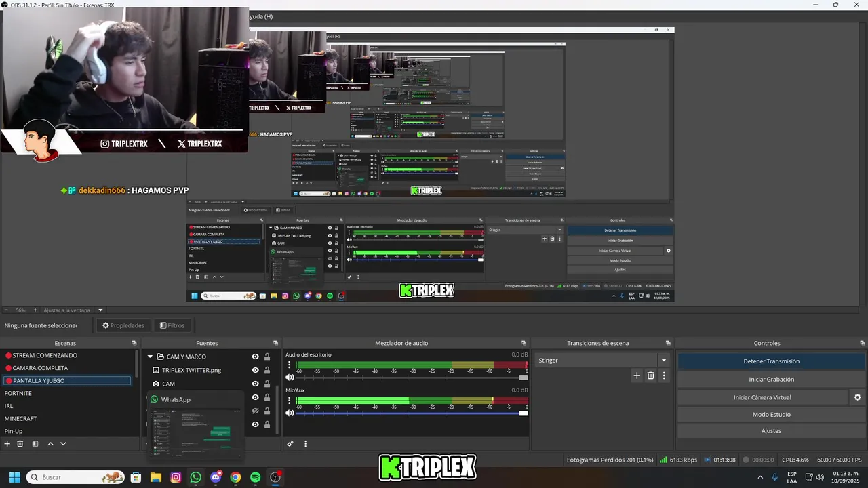This screenshot has height=488, width=868.
Task: Click the Escenas list scrollbar
Action: 136,365
